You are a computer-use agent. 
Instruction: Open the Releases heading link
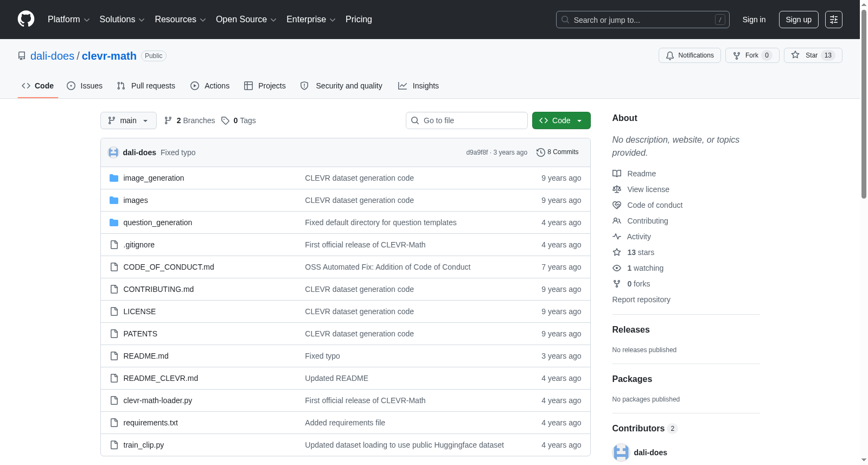631,330
